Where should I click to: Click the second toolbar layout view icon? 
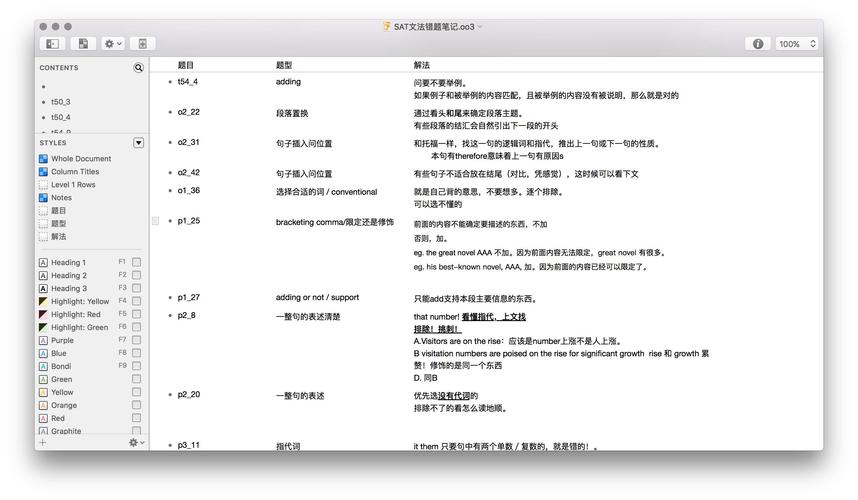coord(83,44)
